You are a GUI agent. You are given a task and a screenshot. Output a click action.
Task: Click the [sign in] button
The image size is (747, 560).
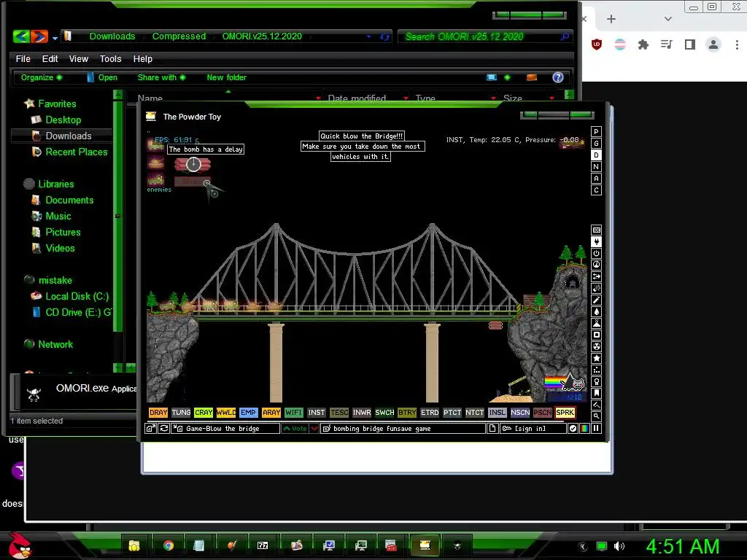[x=533, y=429]
